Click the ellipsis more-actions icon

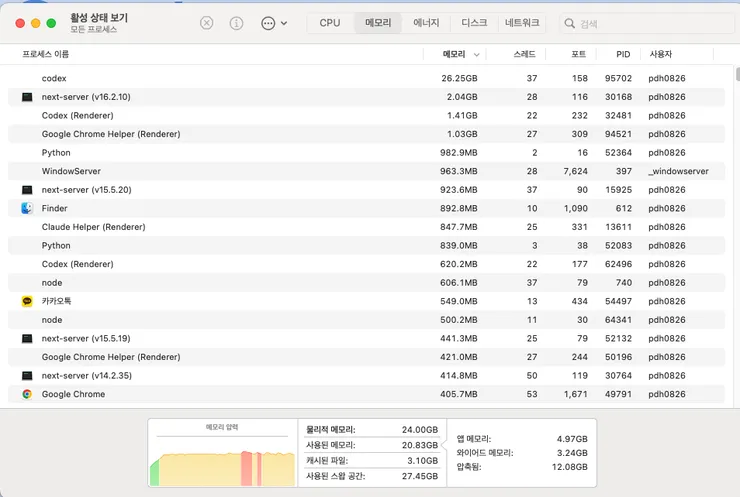click(268, 23)
